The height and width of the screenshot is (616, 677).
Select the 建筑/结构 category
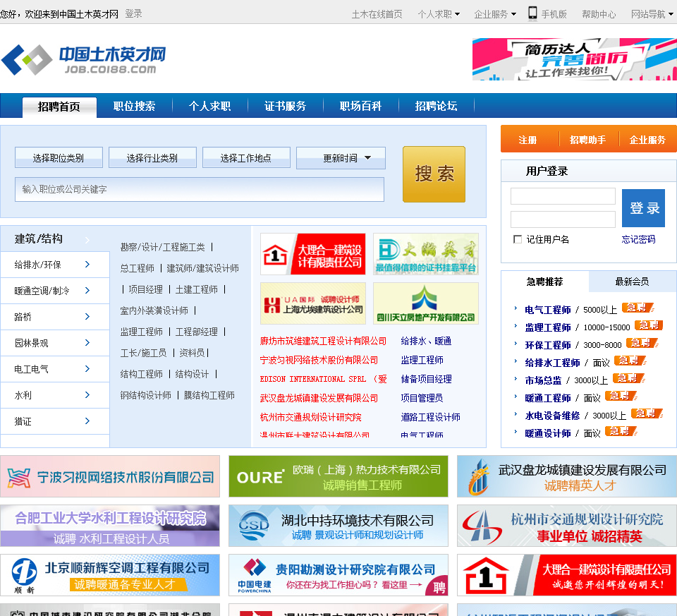coord(55,239)
